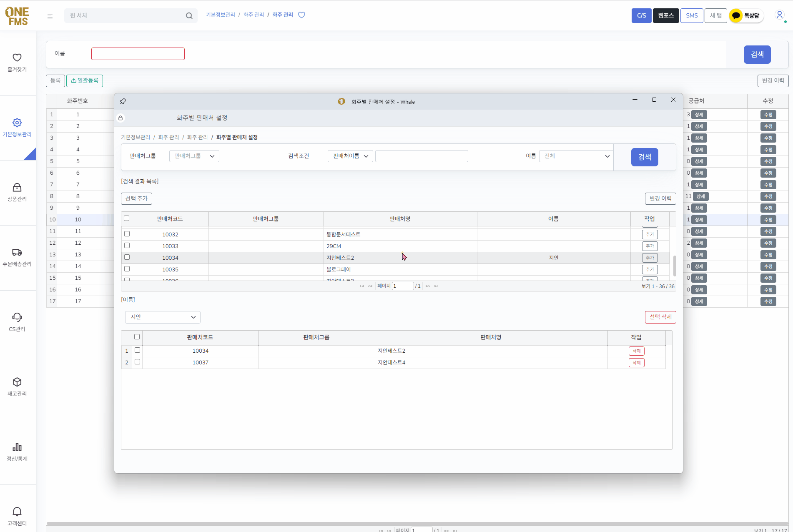Viewport: 793px width, 532px height.
Task: Open the SMS top tab
Action: tap(692, 16)
